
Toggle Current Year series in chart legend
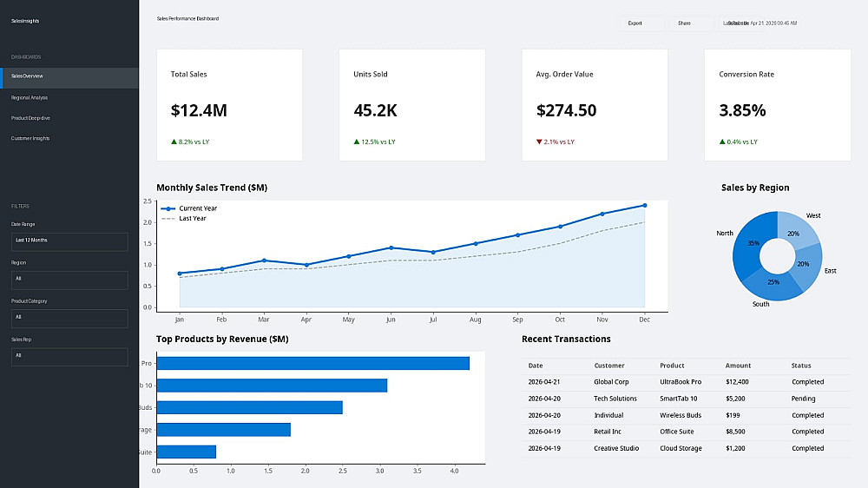(x=188, y=208)
